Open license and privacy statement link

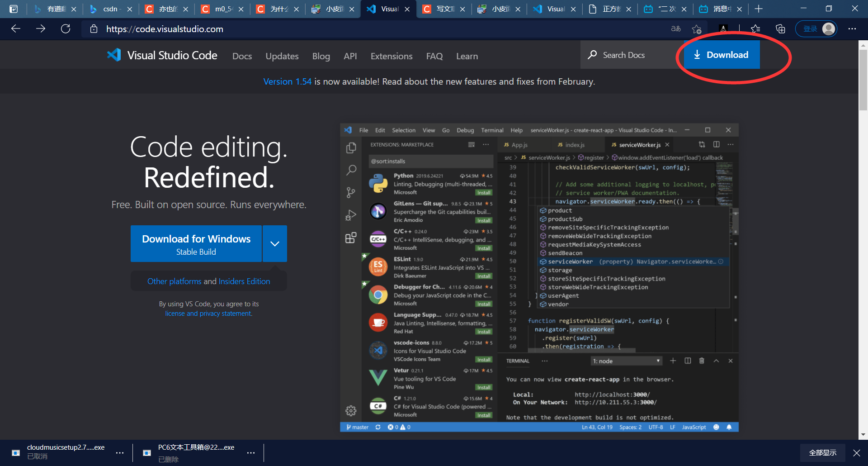(208, 313)
